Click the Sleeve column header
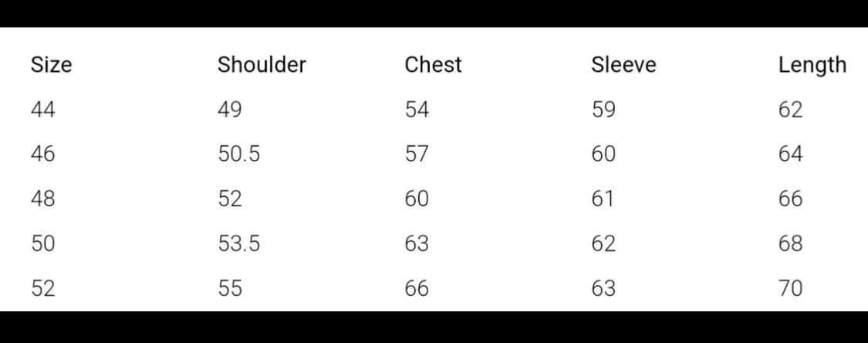 (x=623, y=65)
